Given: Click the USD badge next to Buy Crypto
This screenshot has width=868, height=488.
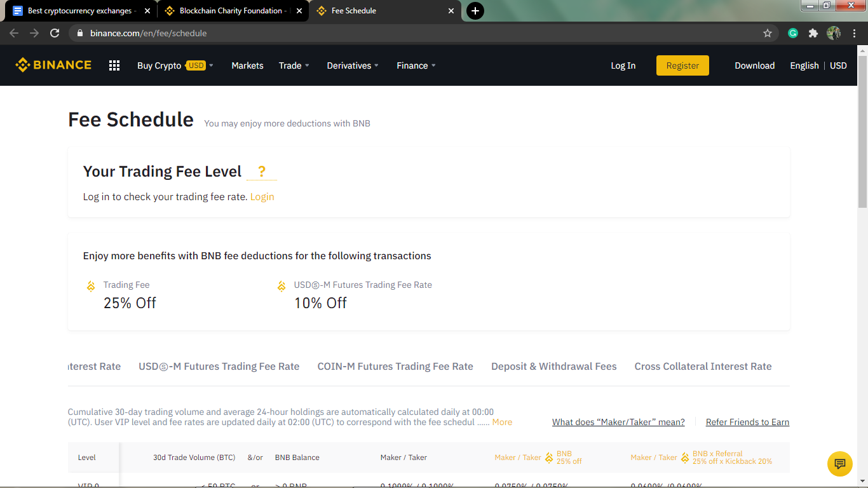Looking at the screenshot, I should point(196,65).
